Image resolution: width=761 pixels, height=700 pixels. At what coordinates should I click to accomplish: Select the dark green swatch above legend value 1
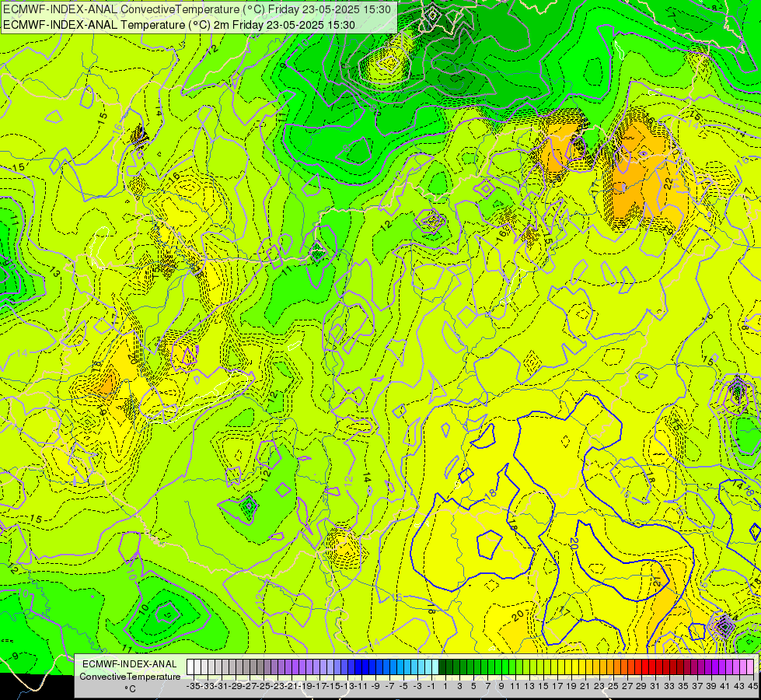point(442,667)
